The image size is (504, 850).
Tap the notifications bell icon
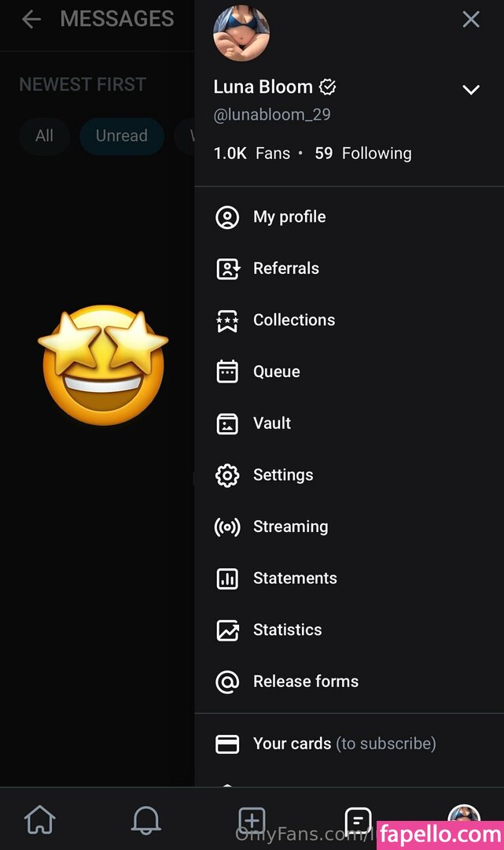click(145, 820)
